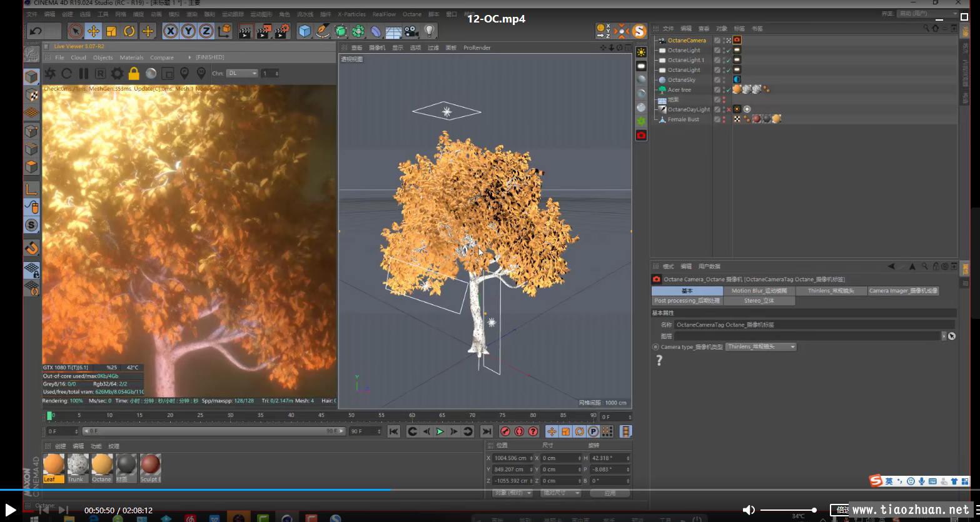980x522 pixels.
Task: Select the Trunk material swatch
Action: (x=78, y=468)
